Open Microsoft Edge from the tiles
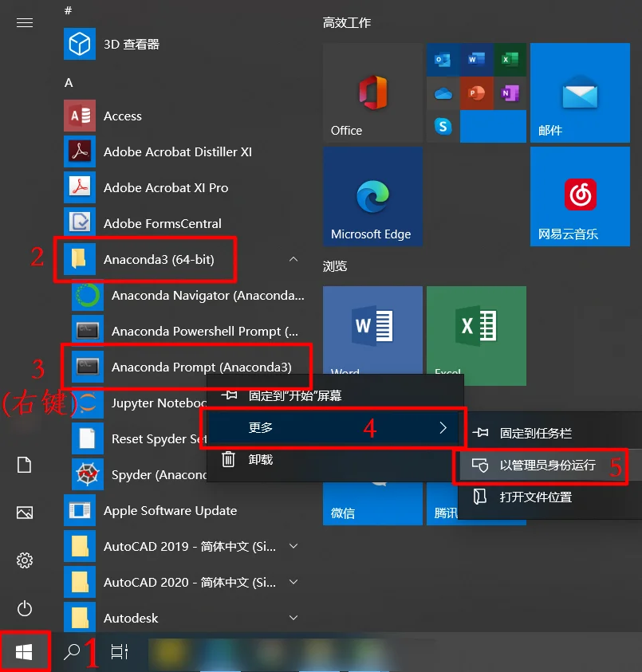This screenshot has height=672, width=642. [372, 196]
